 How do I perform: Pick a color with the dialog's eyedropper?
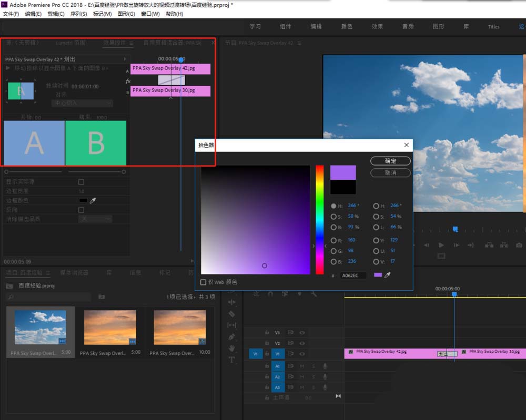388,275
